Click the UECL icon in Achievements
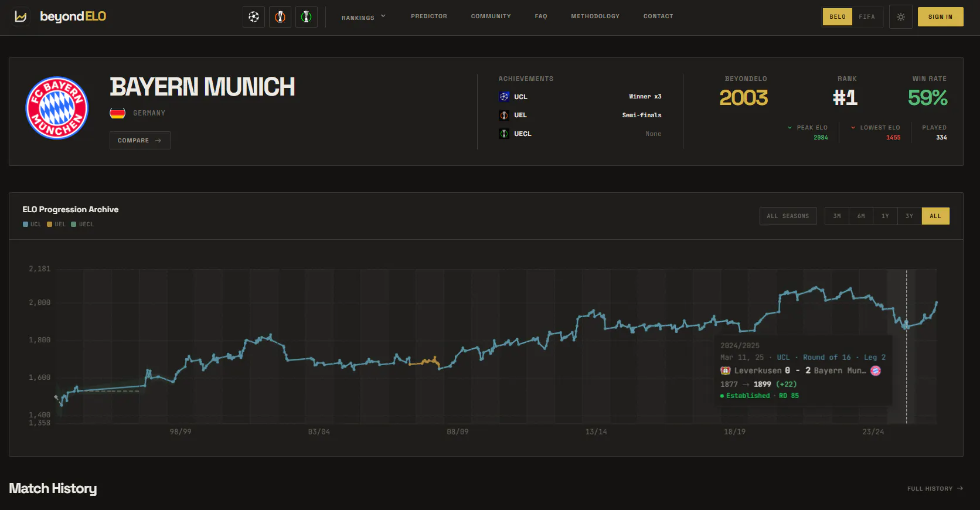This screenshot has width=980, height=510. click(x=504, y=134)
